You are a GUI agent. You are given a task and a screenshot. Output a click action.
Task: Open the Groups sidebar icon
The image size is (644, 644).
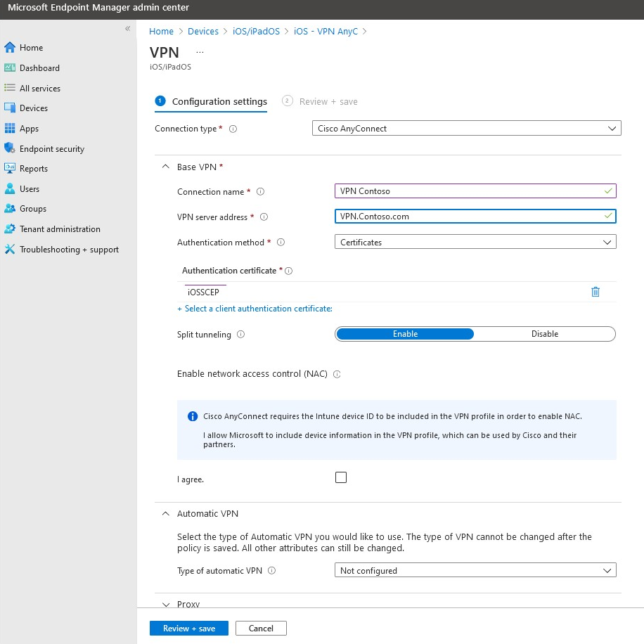point(11,208)
